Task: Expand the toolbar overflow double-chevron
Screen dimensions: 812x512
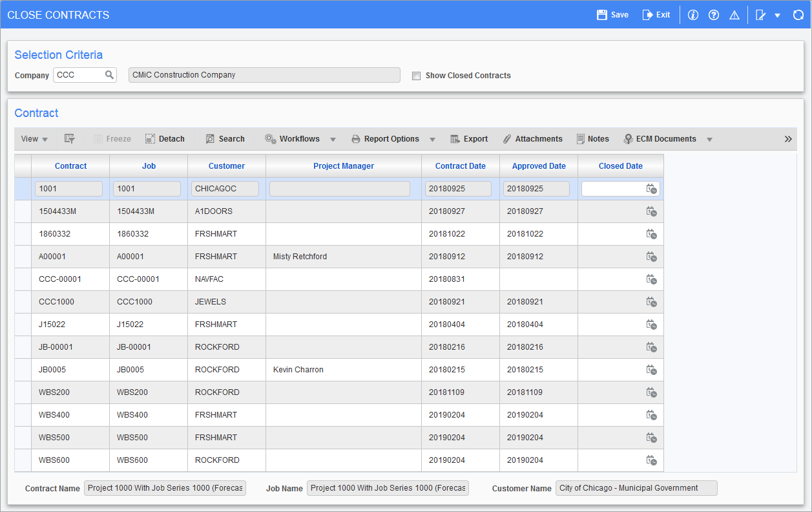Action: pos(788,139)
